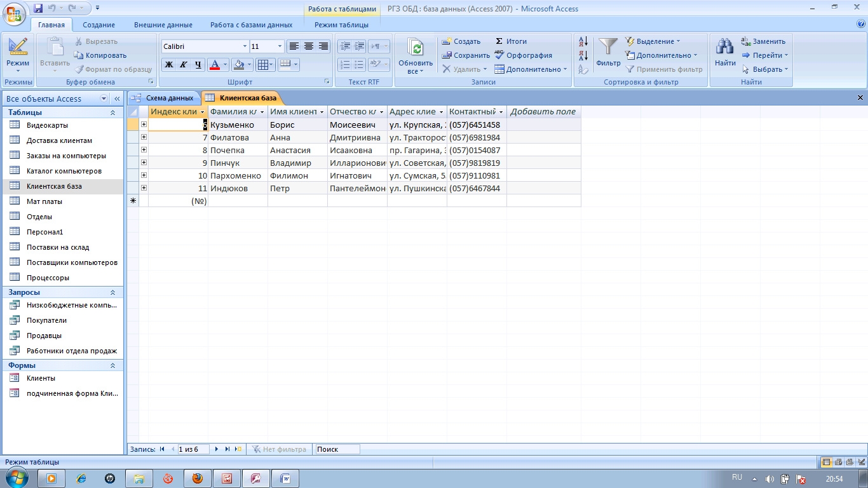Click the Поиск search box
The width and height of the screenshot is (868, 488).
point(337,449)
